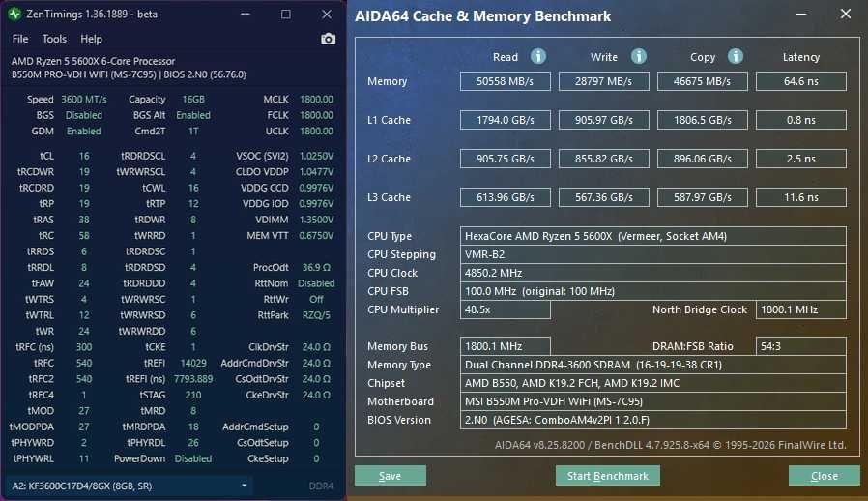Screen dimensions: 868x501
Task: Click Memory Type field DDR4-3600 SDRAM
Action: click(x=653, y=365)
